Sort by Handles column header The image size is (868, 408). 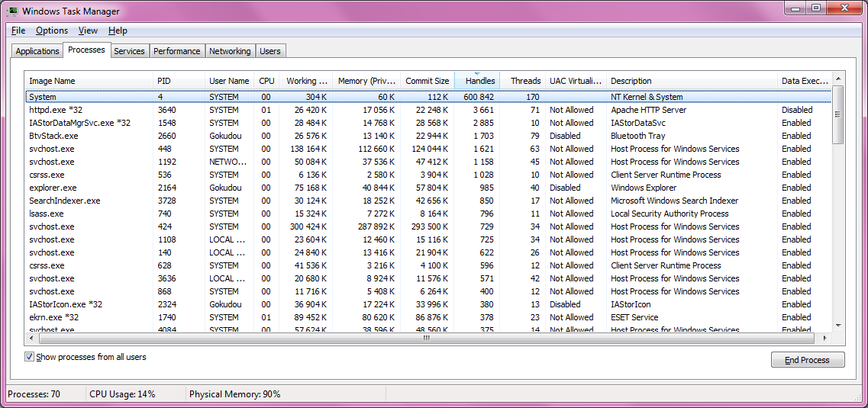tap(477, 81)
